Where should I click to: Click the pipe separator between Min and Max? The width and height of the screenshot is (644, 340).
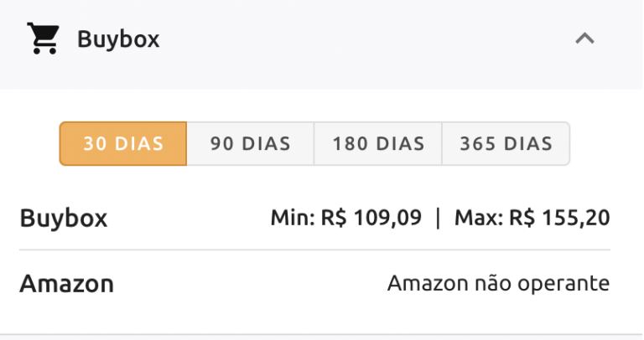click(x=438, y=219)
